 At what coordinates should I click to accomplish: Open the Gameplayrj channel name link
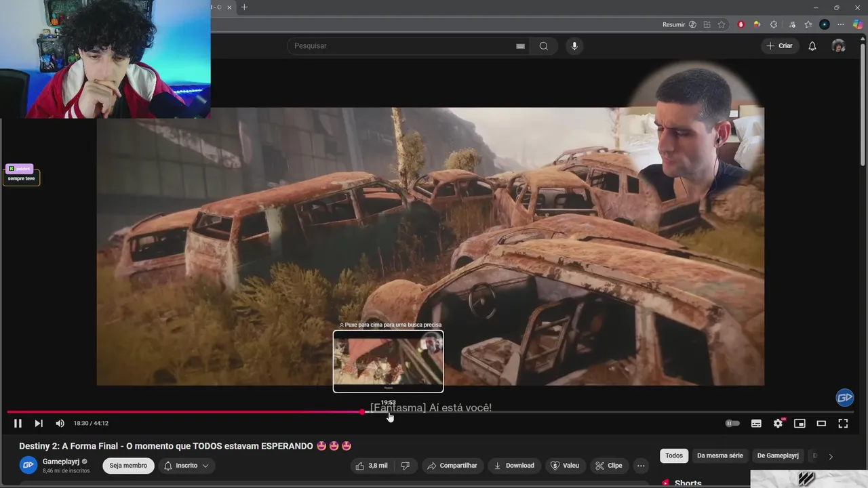tap(61, 462)
